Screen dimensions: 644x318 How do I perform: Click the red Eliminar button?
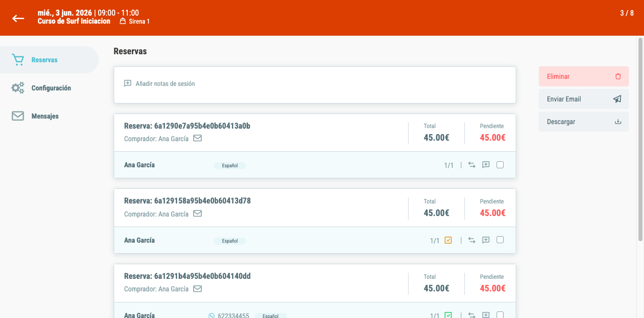584,76
